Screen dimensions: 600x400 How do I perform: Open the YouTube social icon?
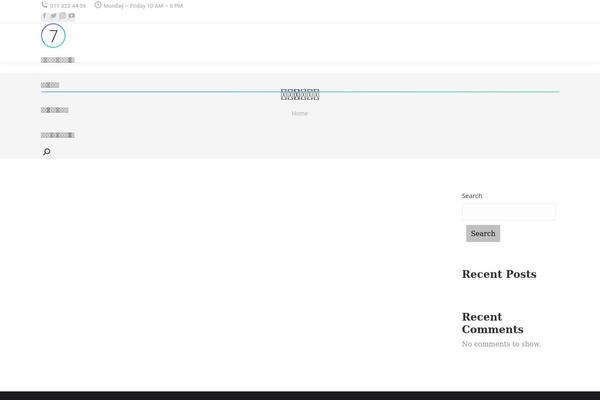(72, 16)
